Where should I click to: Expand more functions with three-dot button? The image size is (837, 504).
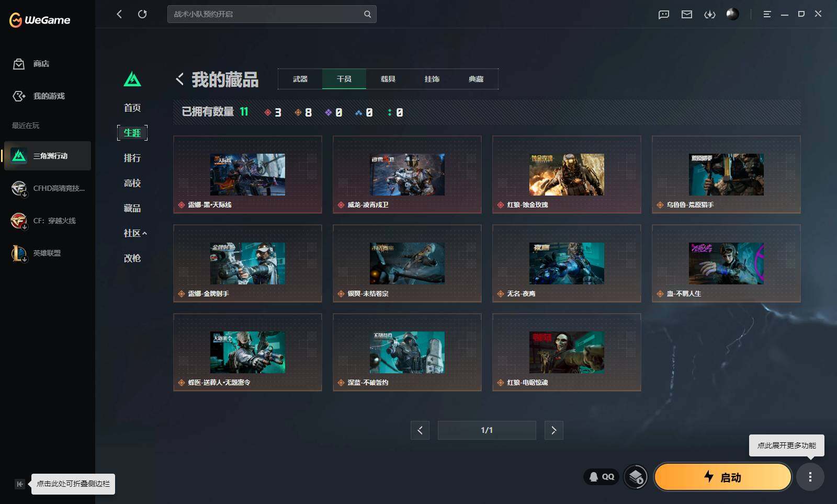810,477
